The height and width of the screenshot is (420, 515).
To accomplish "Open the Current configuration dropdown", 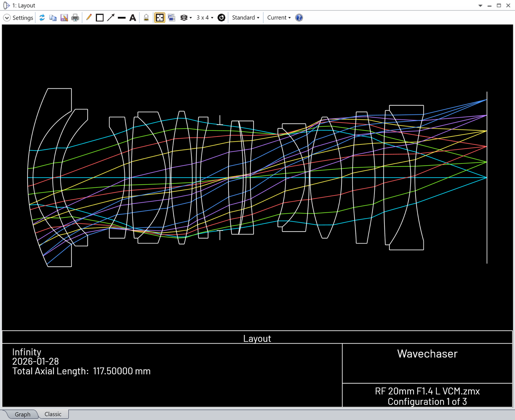I will click(279, 18).
